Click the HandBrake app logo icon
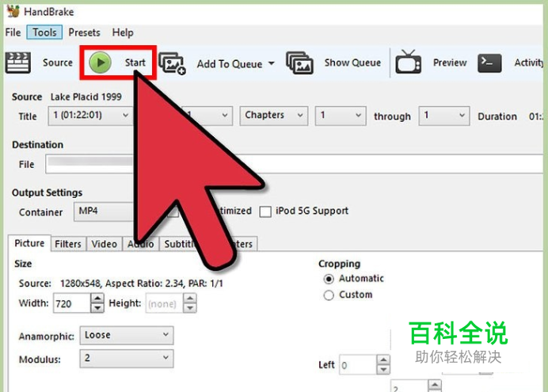The height and width of the screenshot is (392, 548). click(x=13, y=10)
